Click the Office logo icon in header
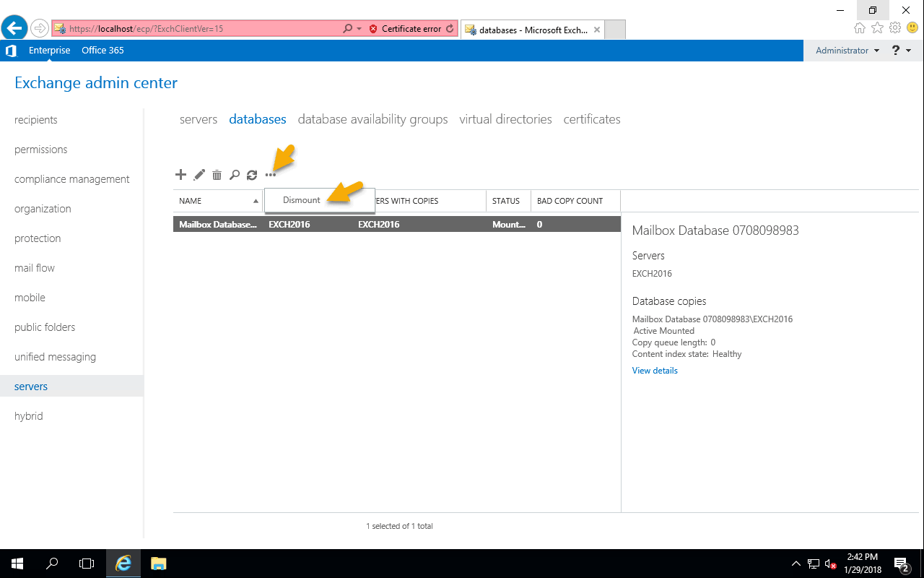Viewport: 924px width, 578px height. coord(11,51)
